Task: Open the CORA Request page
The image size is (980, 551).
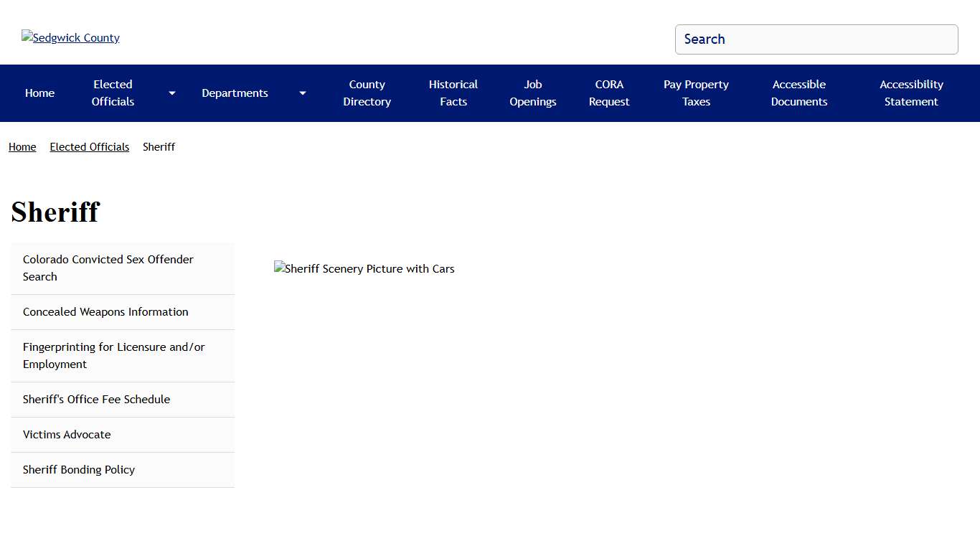Action: coord(609,93)
